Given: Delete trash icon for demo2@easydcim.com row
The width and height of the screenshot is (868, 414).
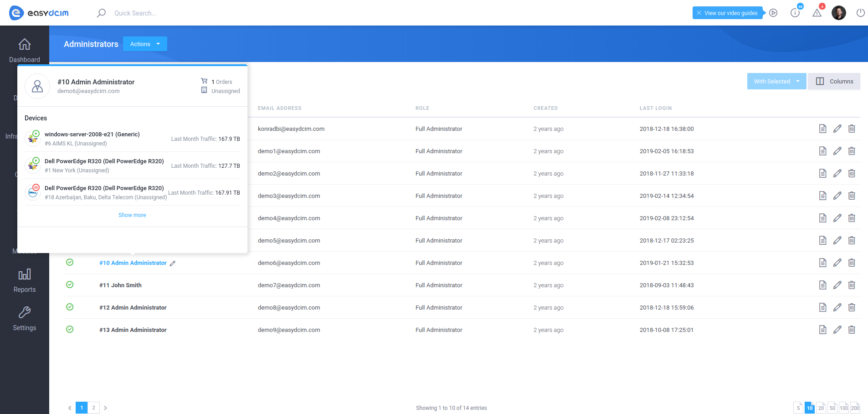Looking at the screenshot, I should (x=852, y=173).
